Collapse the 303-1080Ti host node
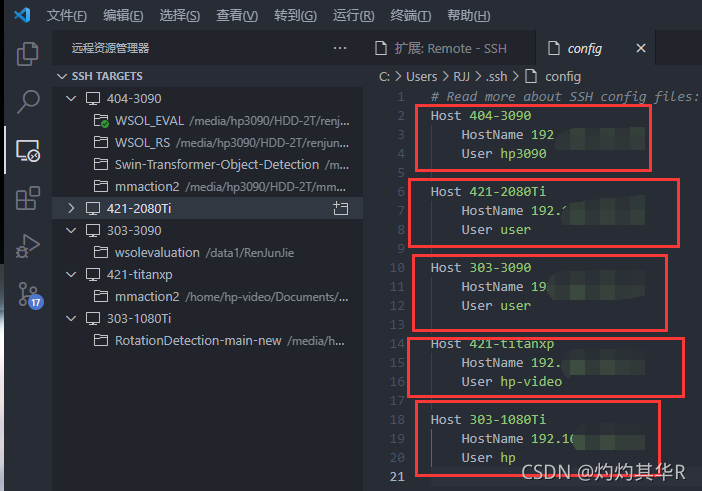 coord(71,319)
